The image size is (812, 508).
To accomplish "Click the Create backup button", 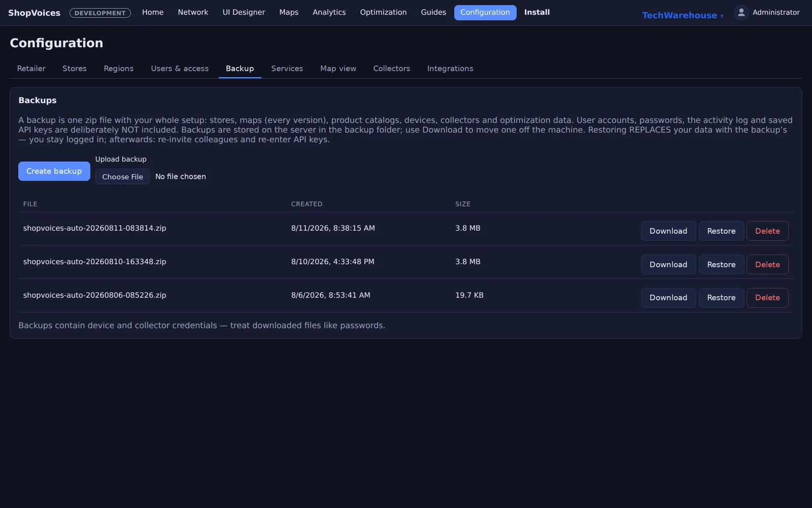I will click(54, 171).
